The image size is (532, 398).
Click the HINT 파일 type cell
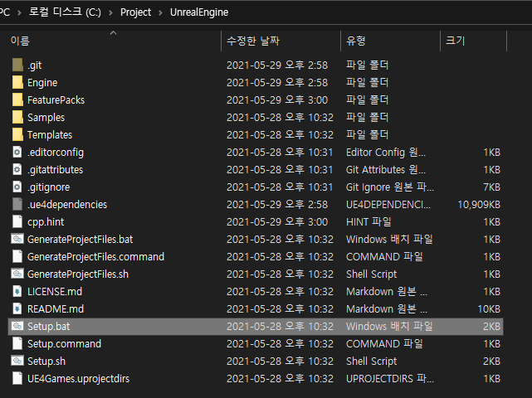368,221
